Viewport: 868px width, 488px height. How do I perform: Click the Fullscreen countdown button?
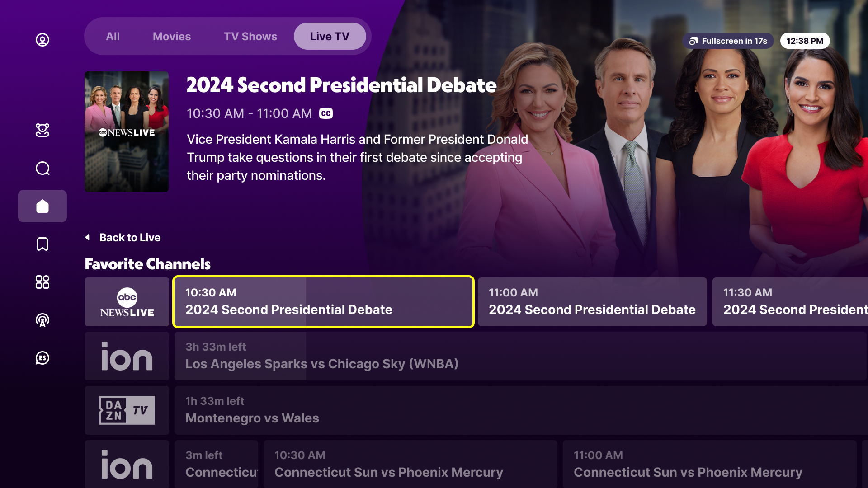point(728,41)
